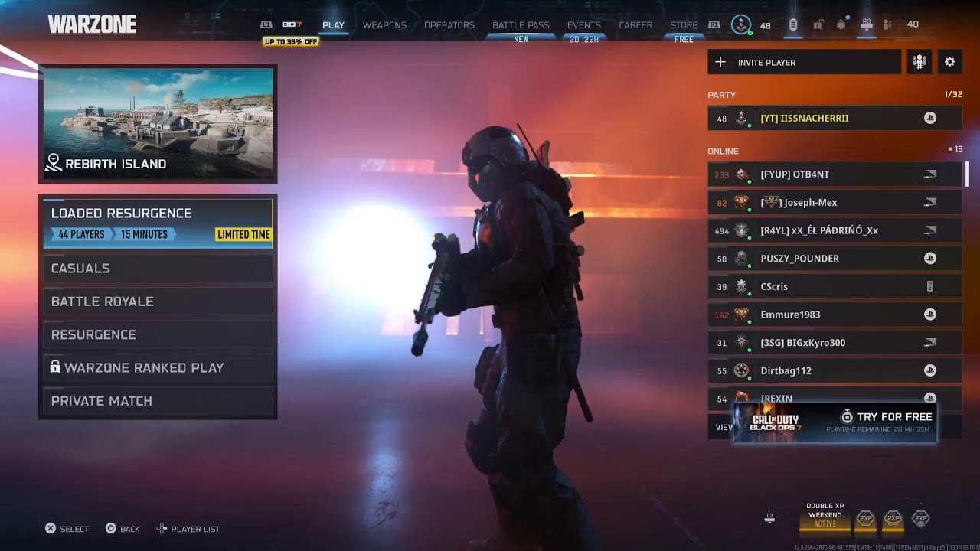
Task: Select online player Dirtbag112
Action: pos(835,370)
